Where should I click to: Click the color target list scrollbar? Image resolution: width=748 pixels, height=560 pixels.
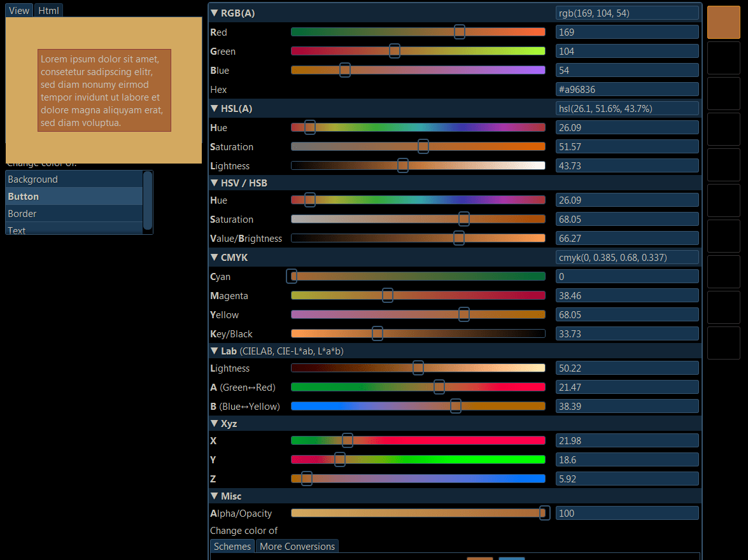coord(148,201)
